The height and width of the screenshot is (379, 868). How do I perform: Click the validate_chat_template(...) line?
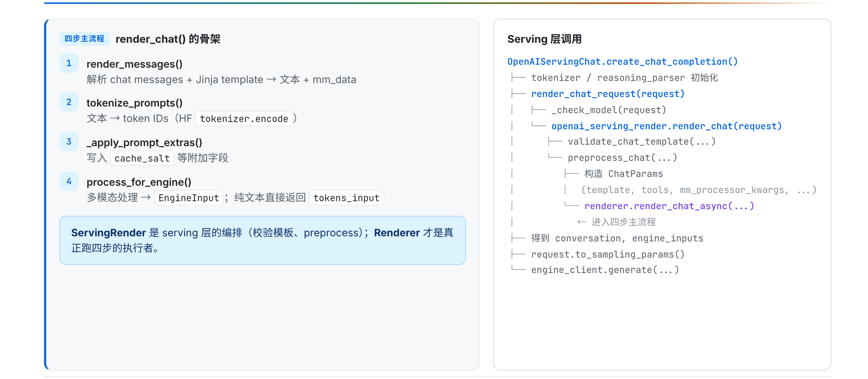click(x=641, y=142)
